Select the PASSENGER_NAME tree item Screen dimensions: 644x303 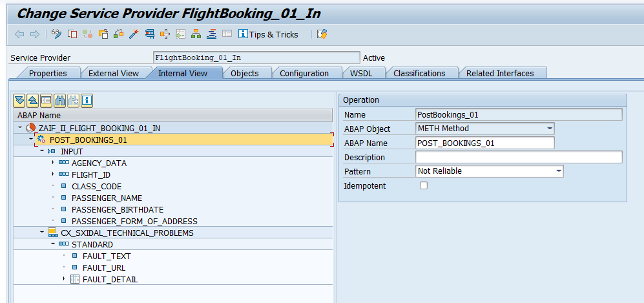(107, 198)
